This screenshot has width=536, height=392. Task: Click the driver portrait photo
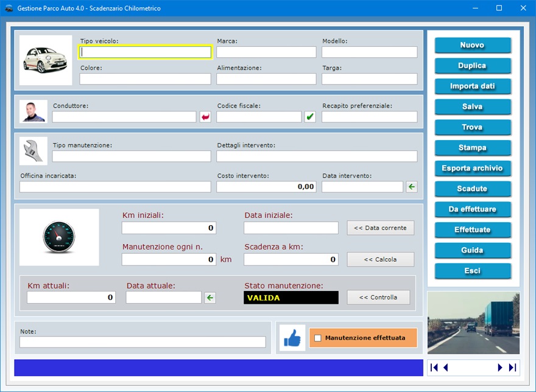click(x=33, y=111)
